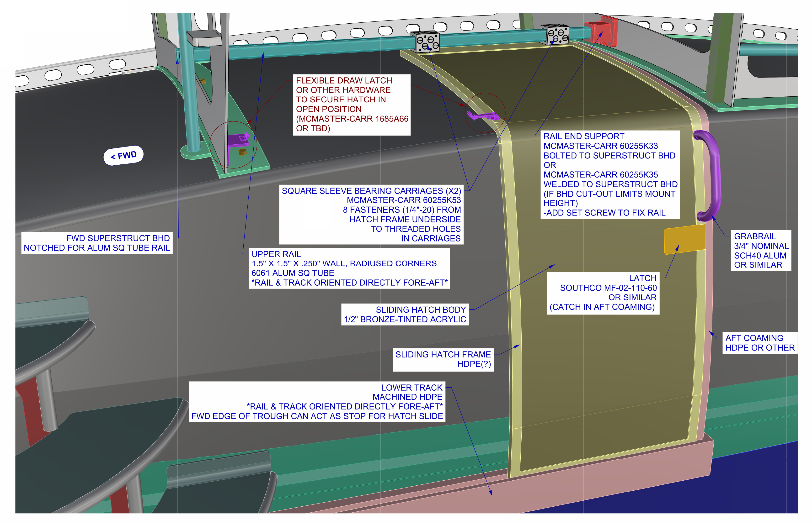Screen dimensions: 812x525
Task: Select the AFT COAMING HDPE OR OTHER label
Action: (760, 343)
